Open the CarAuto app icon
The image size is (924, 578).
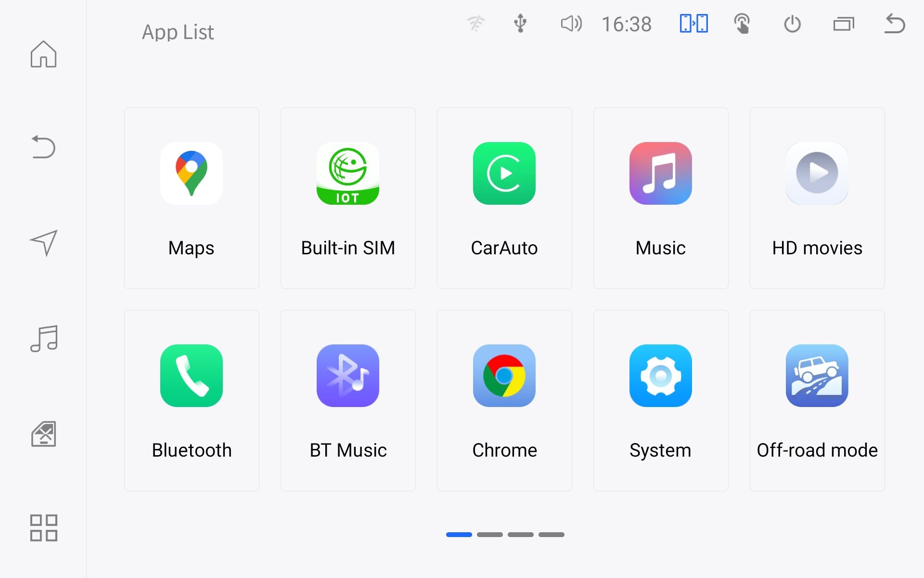(x=504, y=173)
